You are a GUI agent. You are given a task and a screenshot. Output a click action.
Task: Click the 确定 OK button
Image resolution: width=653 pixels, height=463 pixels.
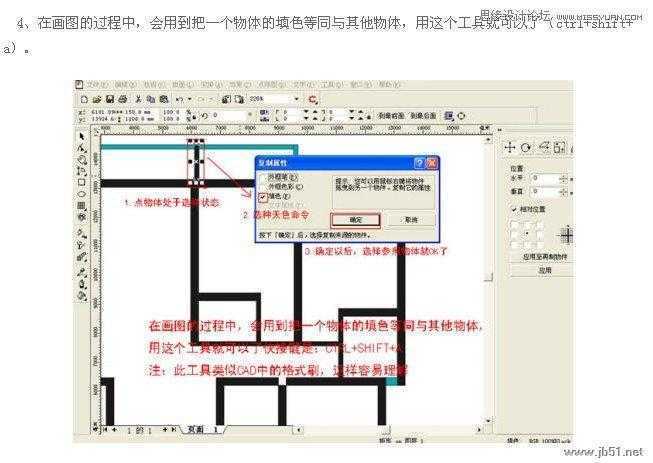pyautogui.click(x=355, y=220)
